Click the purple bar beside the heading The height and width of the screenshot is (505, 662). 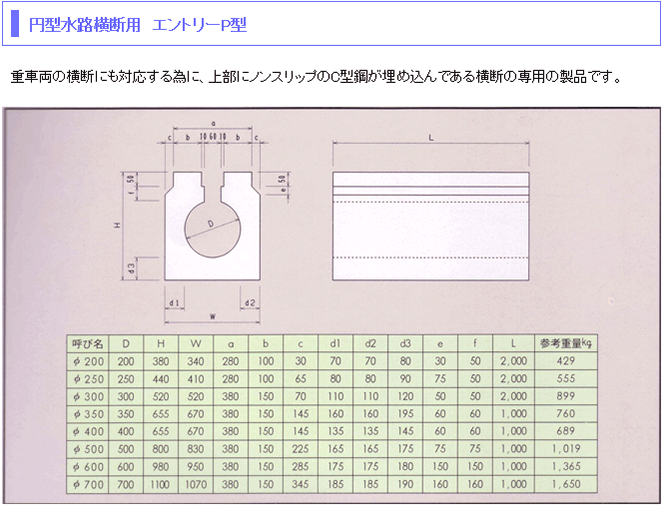15,25
